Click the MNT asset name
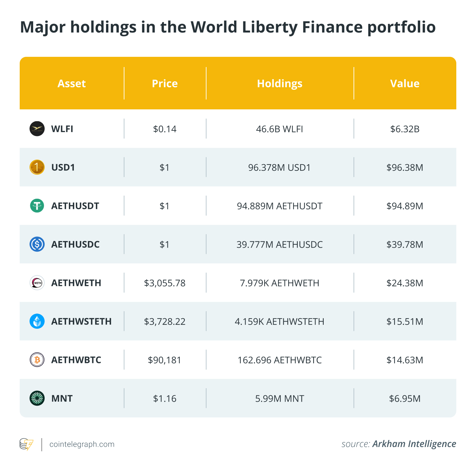Viewport: 476px width, 470px height. tap(62, 398)
